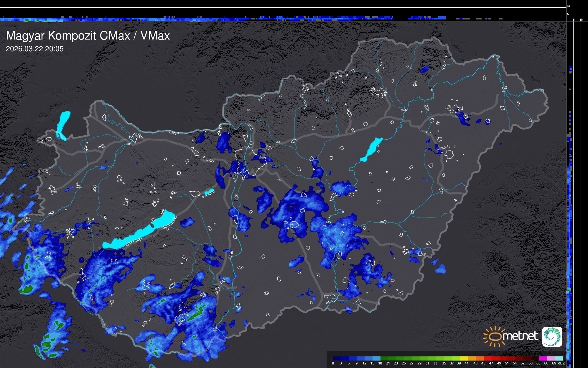
Task: Click the pale cyan 69 dBZ legend swatch
Action: pos(559,358)
